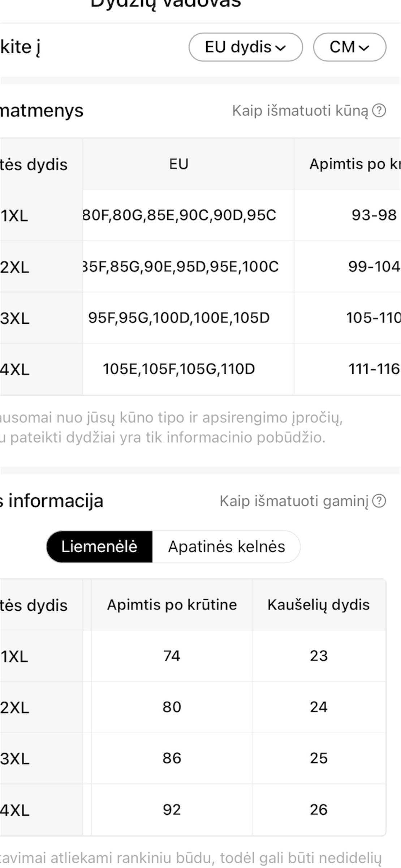Select the 'Liemenėlė' tab
The width and height of the screenshot is (401, 868).
(99, 546)
